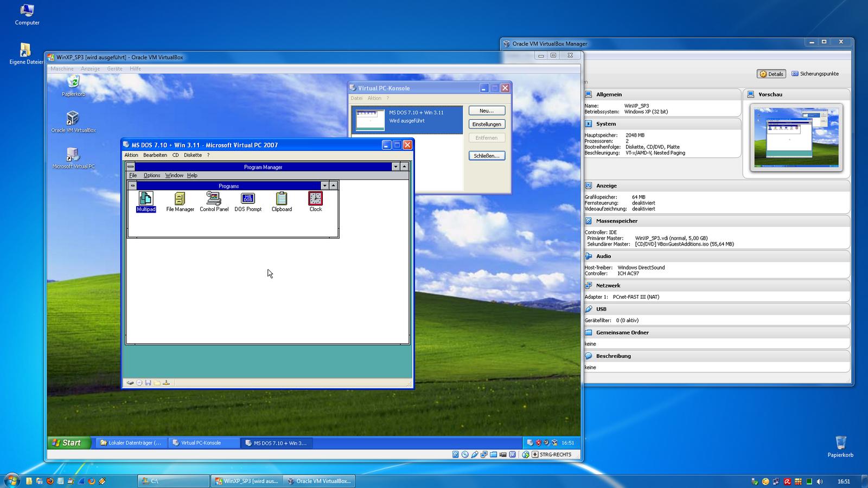The width and height of the screenshot is (868, 488).
Task: Click the CD drive icon in Virtual PC status bar
Action: (x=139, y=383)
